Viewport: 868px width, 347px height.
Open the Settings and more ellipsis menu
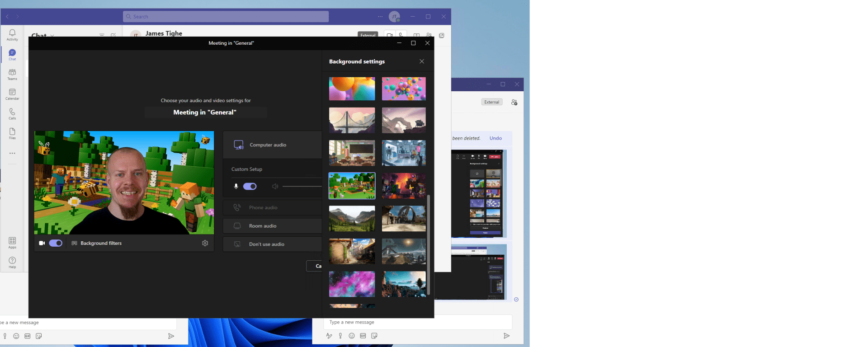click(380, 17)
